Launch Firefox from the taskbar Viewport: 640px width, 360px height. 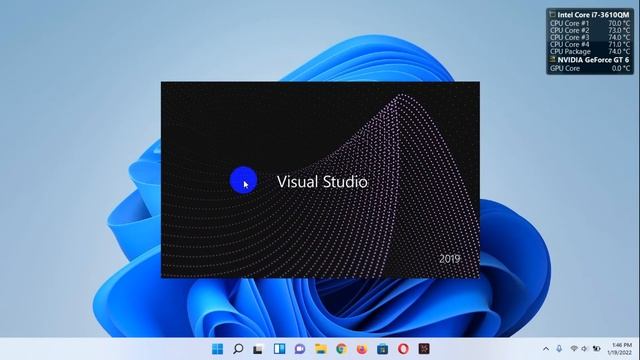[x=362, y=349]
